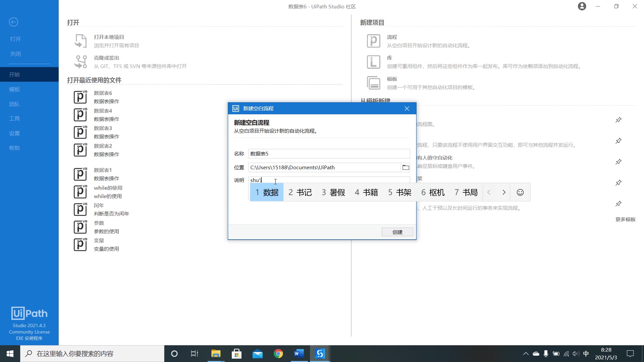Select the 库 icon under 新建项目

coord(373,62)
